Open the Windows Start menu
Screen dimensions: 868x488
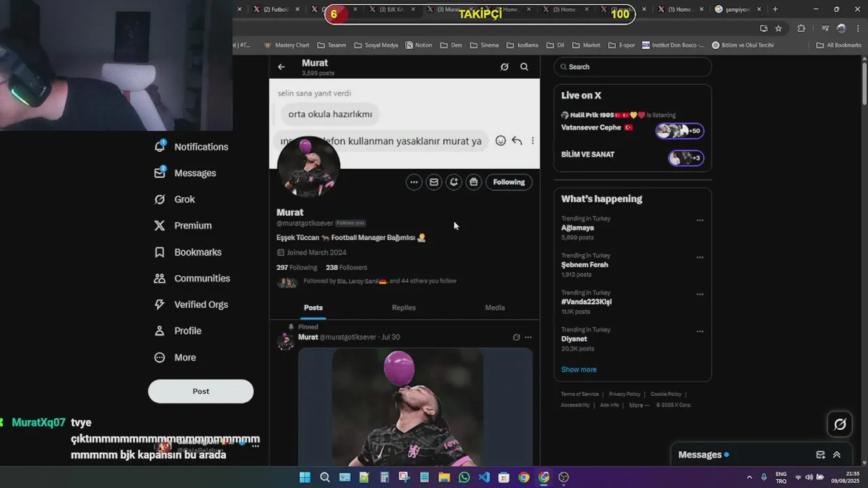click(x=304, y=477)
